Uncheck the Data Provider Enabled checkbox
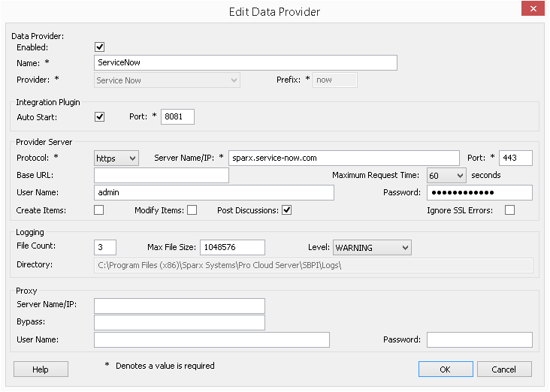Viewport: 550px width, 392px height. tap(100, 47)
